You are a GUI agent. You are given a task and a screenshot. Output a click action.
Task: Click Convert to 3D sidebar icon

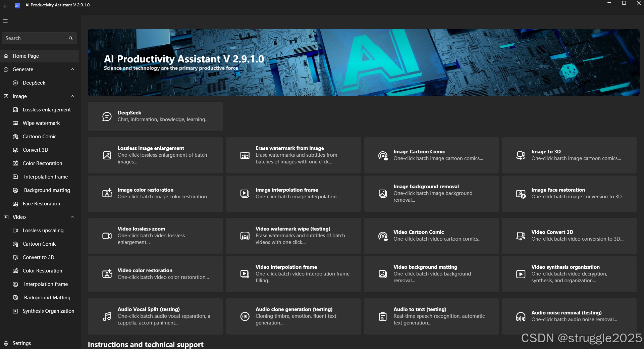tap(15, 257)
